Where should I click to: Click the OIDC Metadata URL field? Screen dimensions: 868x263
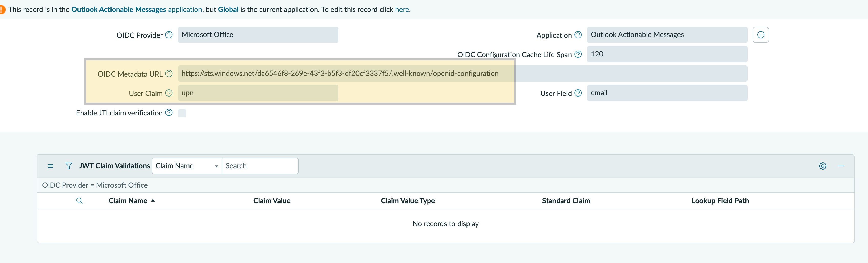(x=462, y=74)
